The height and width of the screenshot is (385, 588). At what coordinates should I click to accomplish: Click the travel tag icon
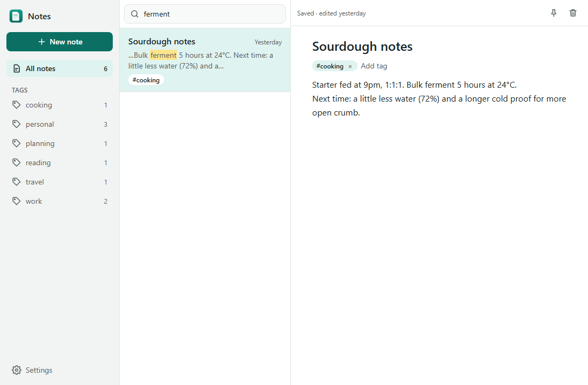point(16,182)
